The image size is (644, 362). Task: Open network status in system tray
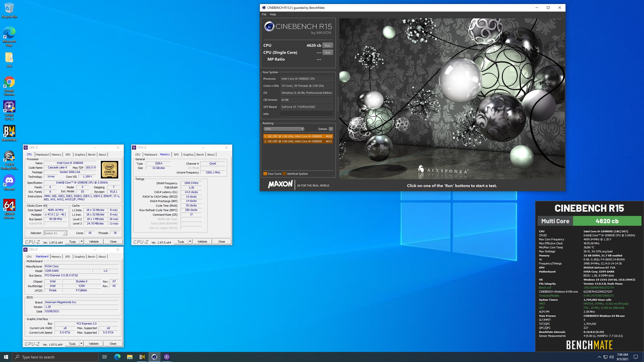coord(606,357)
